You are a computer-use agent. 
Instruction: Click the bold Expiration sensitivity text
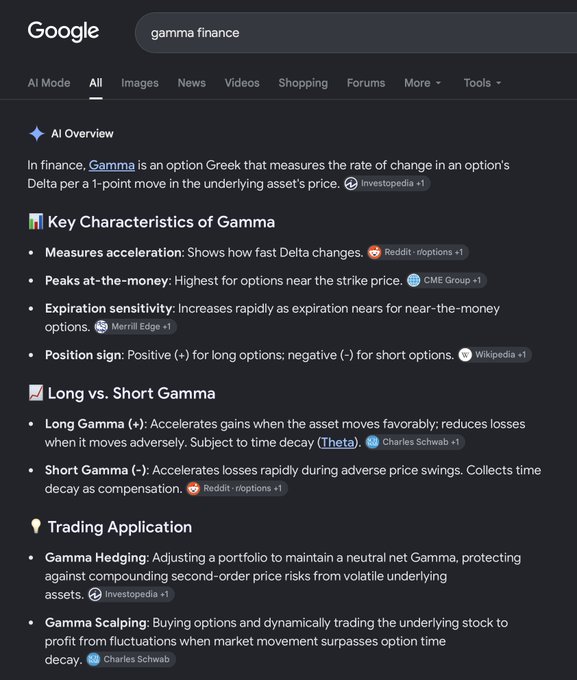[109, 308]
